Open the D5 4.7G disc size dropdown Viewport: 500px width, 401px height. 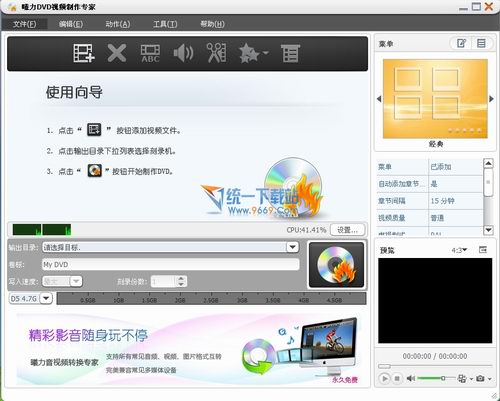point(46,298)
